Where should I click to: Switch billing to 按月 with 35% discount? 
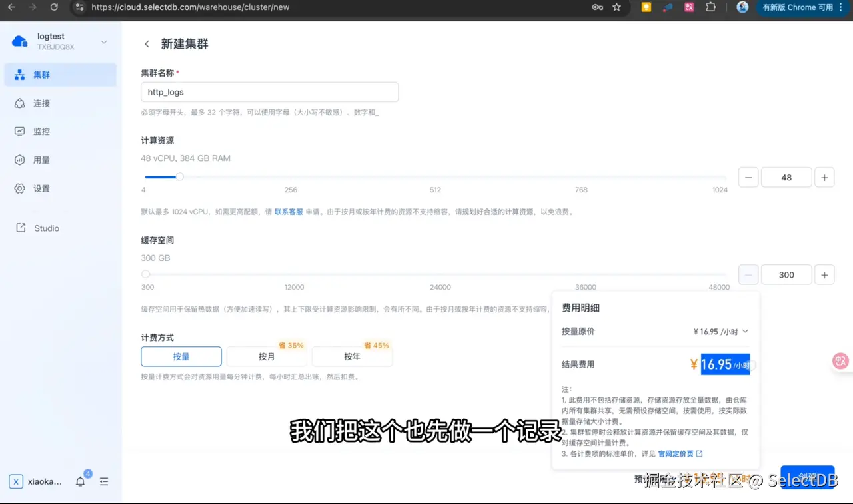pyautogui.click(x=267, y=356)
